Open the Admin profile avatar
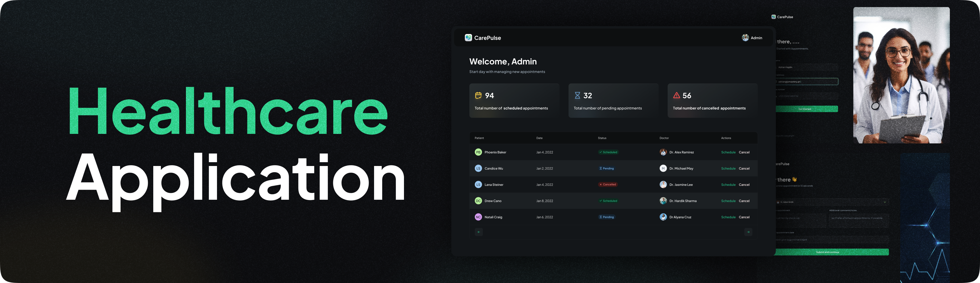 (x=745, y=38)
